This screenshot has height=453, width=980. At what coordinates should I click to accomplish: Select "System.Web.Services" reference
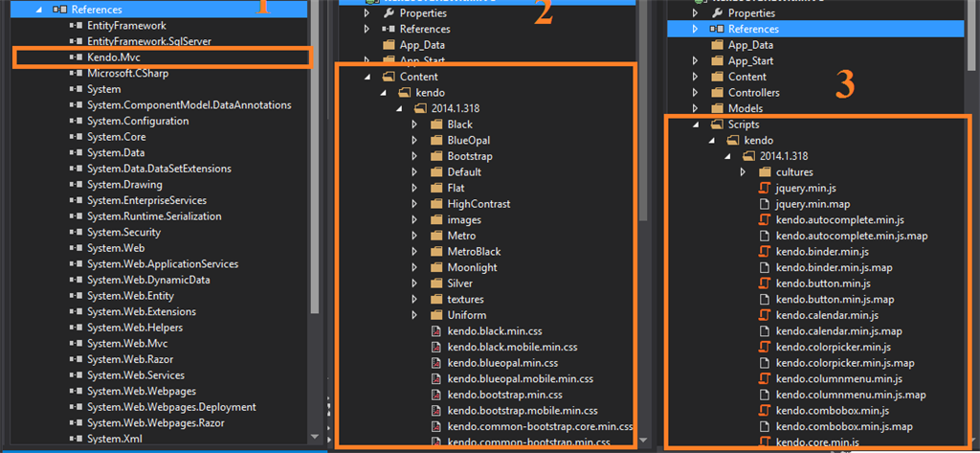136,375
